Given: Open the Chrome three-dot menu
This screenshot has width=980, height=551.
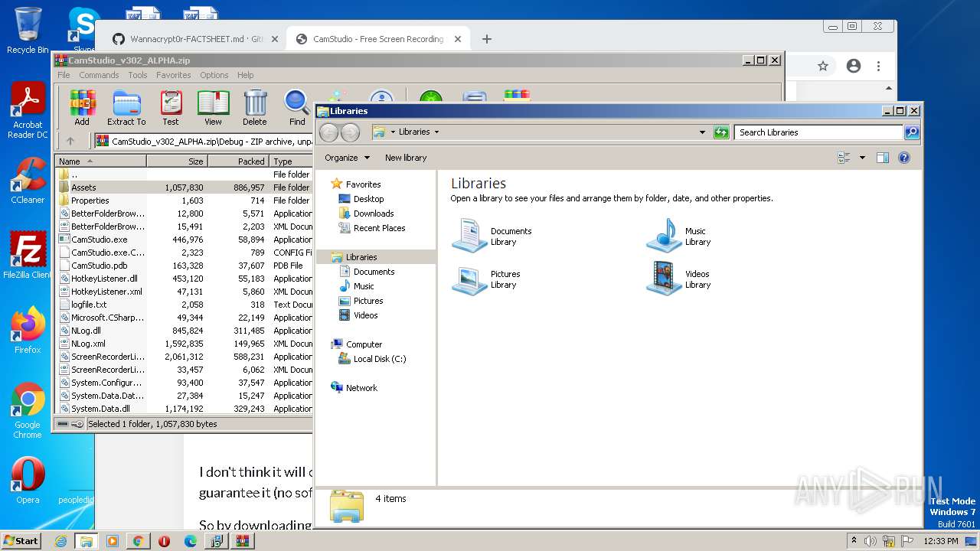Looking at the screenshot, I should (879, 67).
